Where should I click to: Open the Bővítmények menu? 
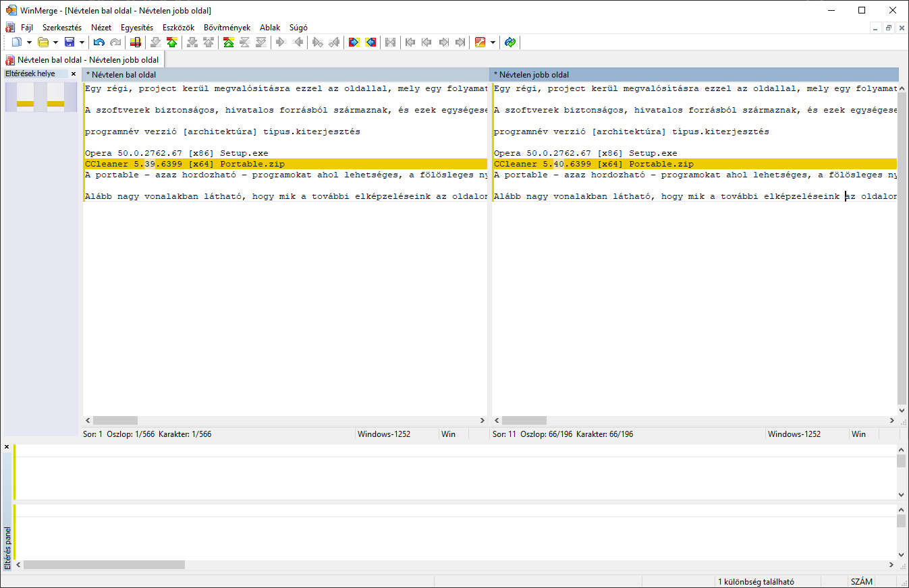point(227,28)
